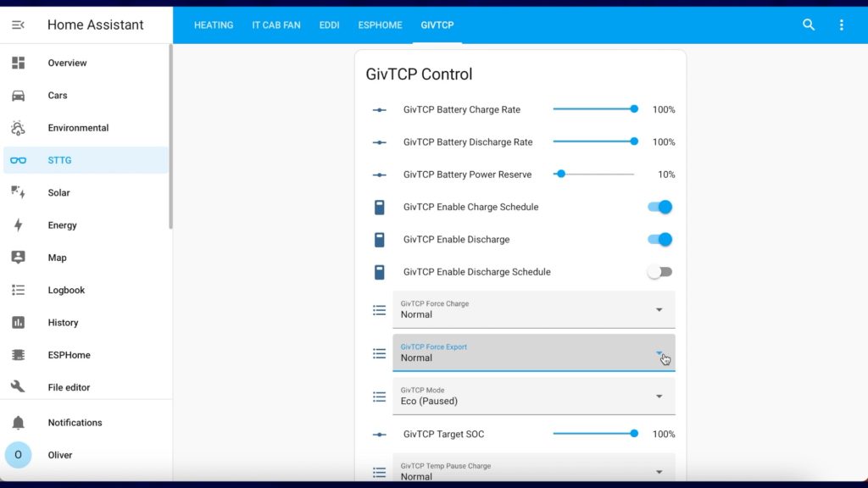Adjust GivTCP Battery Discharge Rate slider

click(594, 141)
